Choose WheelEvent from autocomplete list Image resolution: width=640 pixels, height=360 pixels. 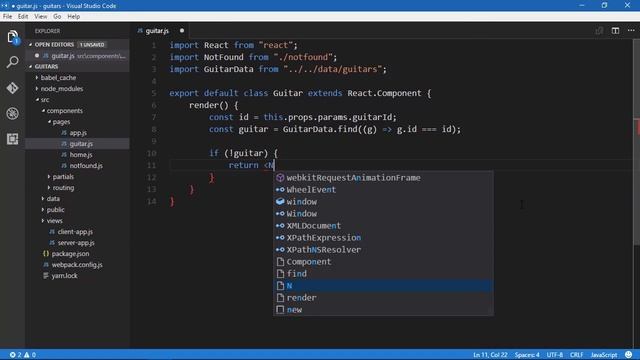point(383,190)
